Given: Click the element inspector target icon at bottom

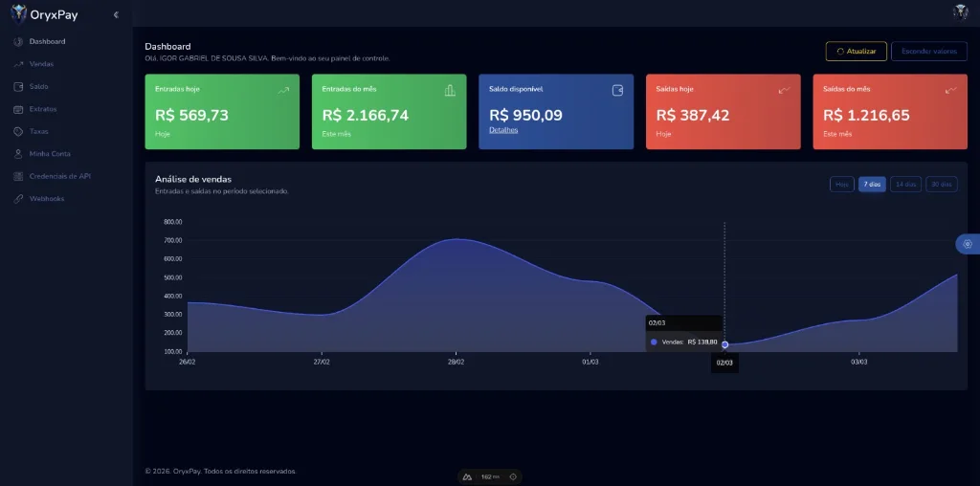Looking at the screenshot, I should 513,476.
